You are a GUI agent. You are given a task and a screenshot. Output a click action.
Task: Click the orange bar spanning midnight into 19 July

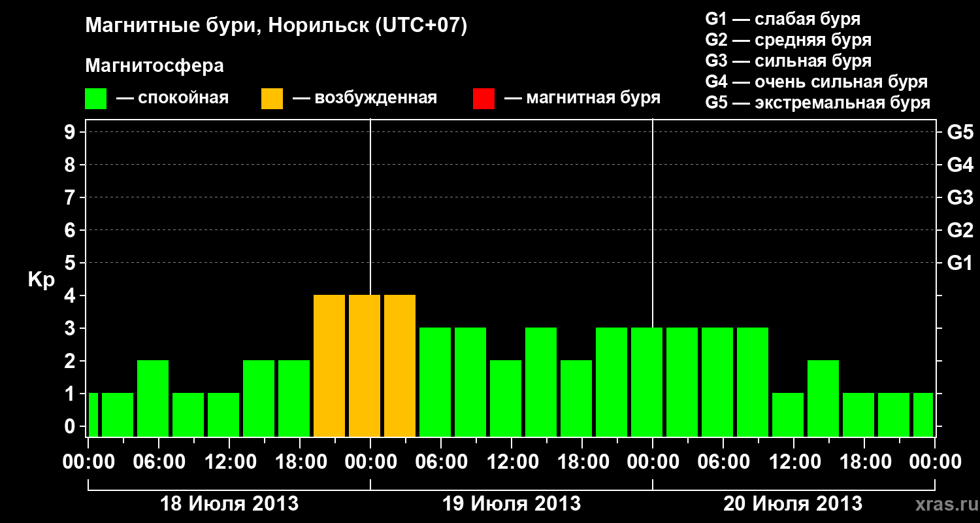[365, 365]
